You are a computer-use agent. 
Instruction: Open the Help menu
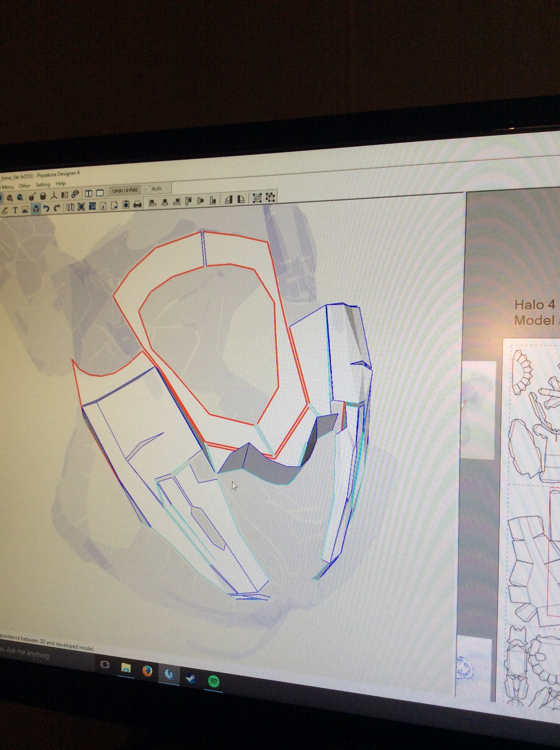pyautogui.click(x=61, y=183)
